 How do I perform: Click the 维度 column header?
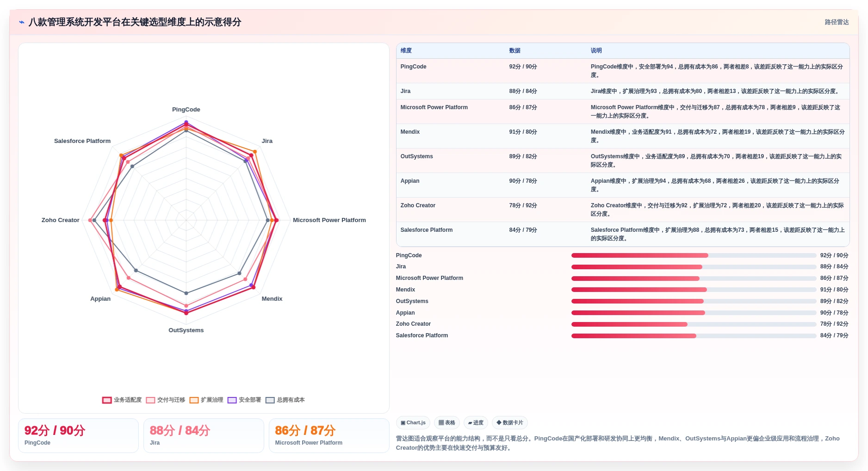(406, 50)
